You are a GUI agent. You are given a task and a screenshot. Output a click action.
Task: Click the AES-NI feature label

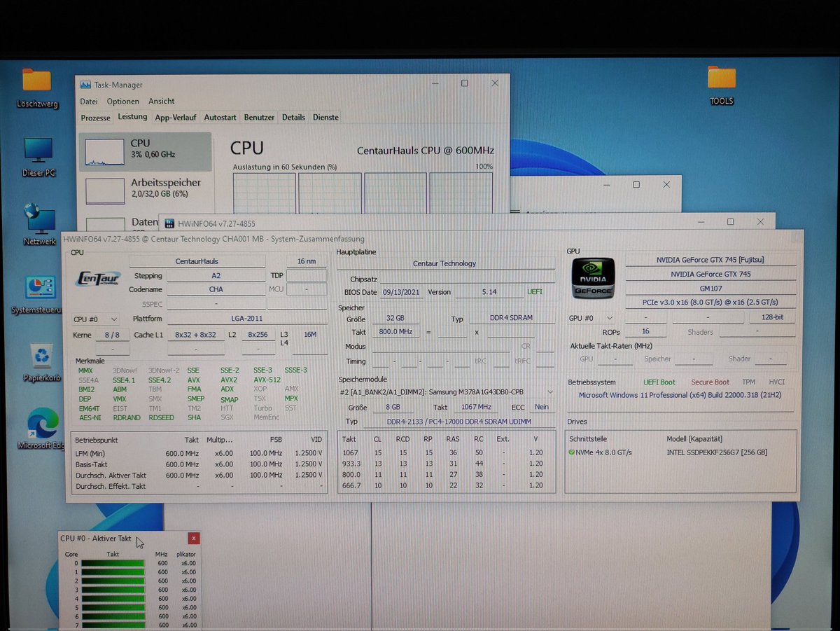point(90,418)
